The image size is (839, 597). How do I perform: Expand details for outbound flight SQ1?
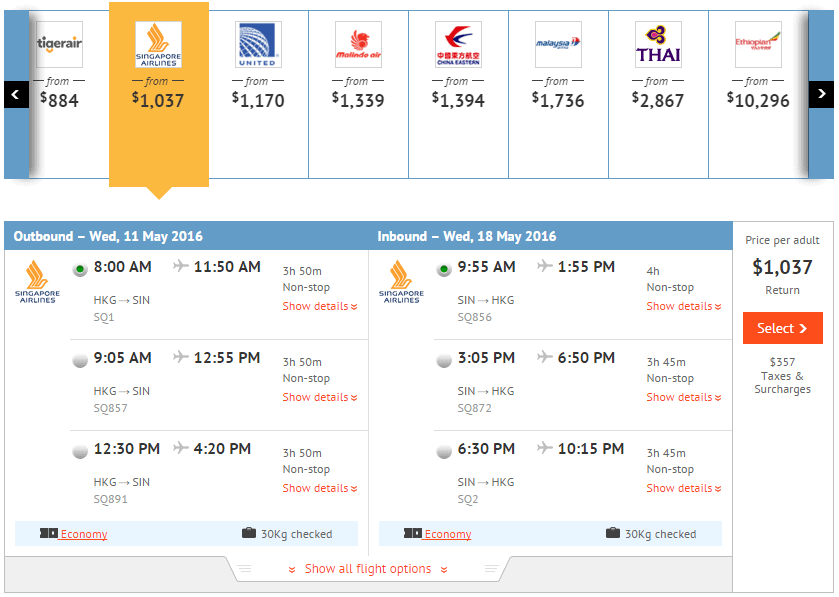click(x=319, y=306)
